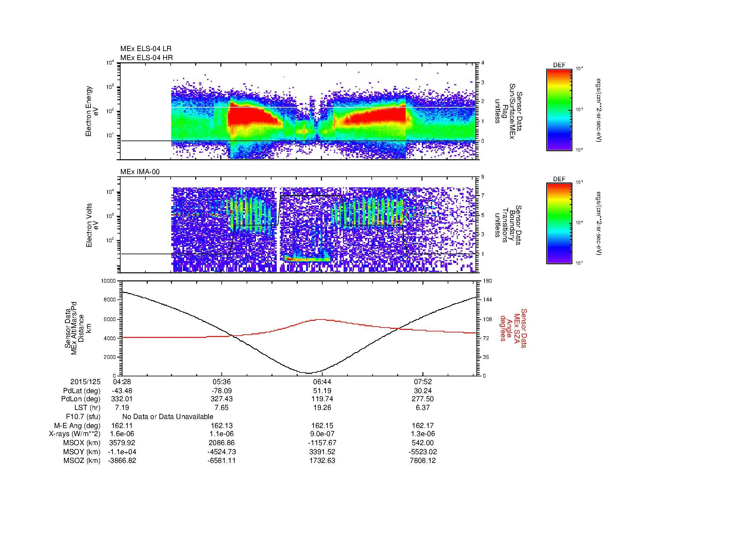Click the LST value '19.26'
Viewport: 756px width, 534px height.
(x=322, y=408)
